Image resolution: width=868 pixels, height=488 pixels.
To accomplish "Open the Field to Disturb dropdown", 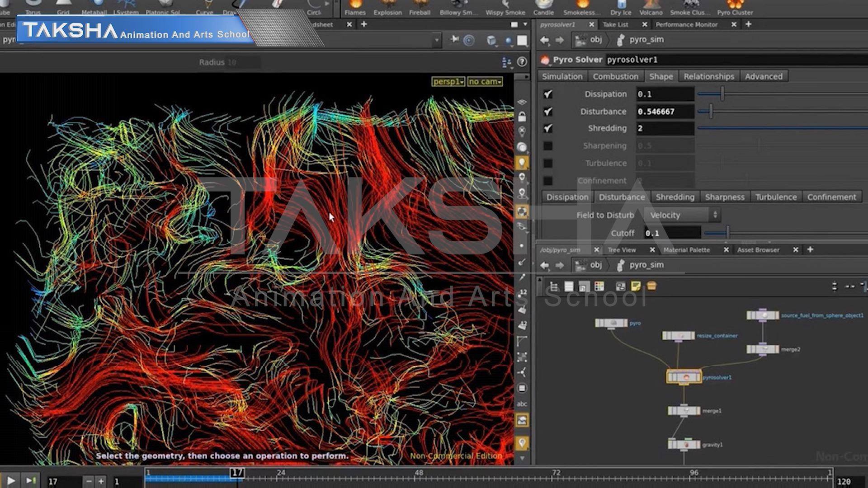I will tap(683, 215).
